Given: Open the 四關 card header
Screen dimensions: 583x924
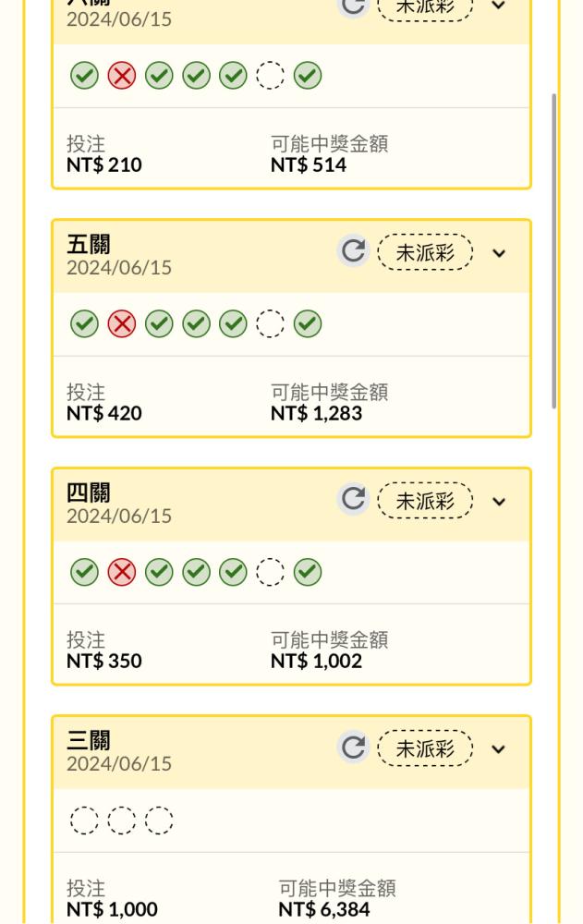Looking at the screenshot, I should coord(292,505).
